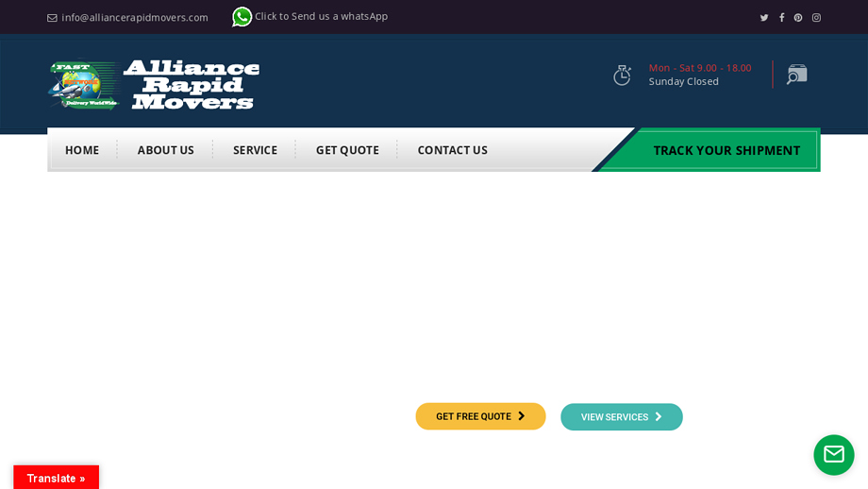This screenshot has height=489, width=868.
Task: Click the package search icon
Action: pos(796,75)
